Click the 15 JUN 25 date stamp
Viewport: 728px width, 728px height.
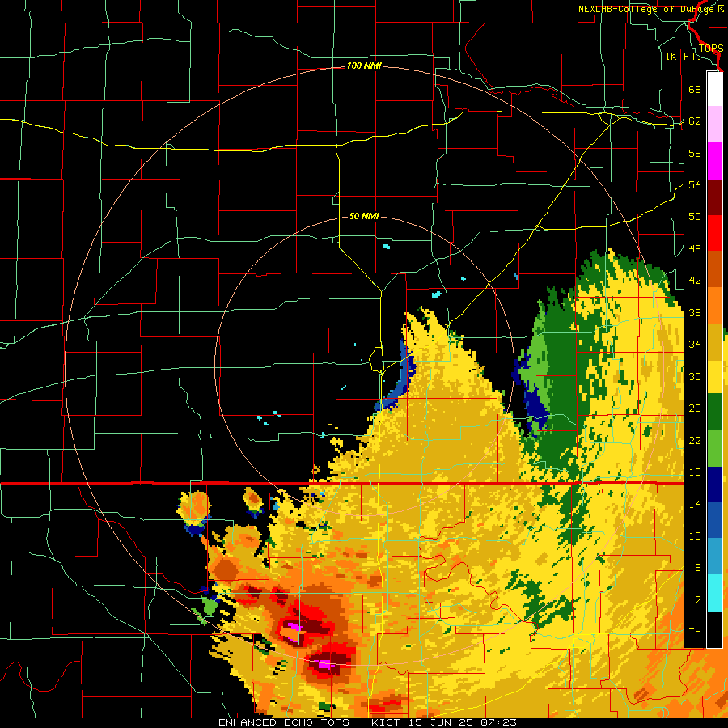pos(442,722)
